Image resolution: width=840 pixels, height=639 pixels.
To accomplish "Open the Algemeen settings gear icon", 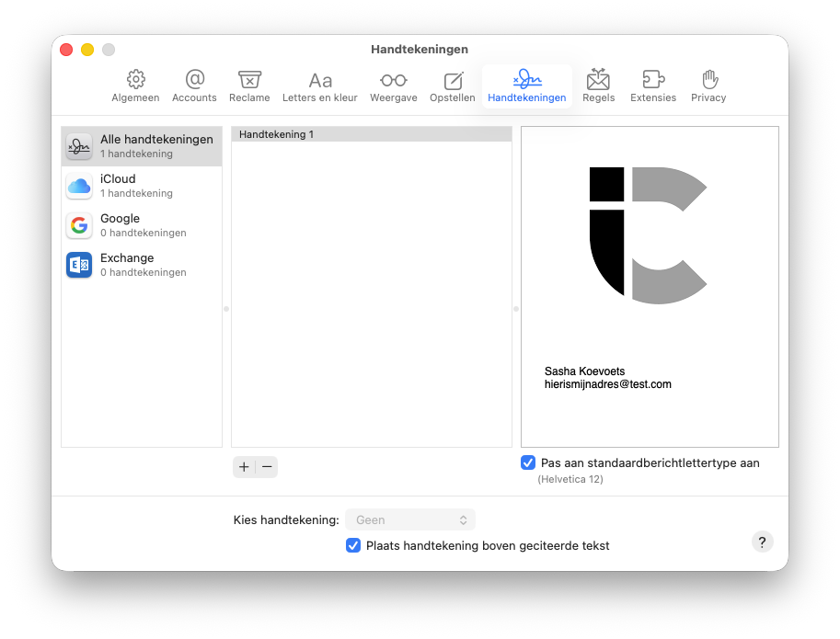I will tap(135, 80).
